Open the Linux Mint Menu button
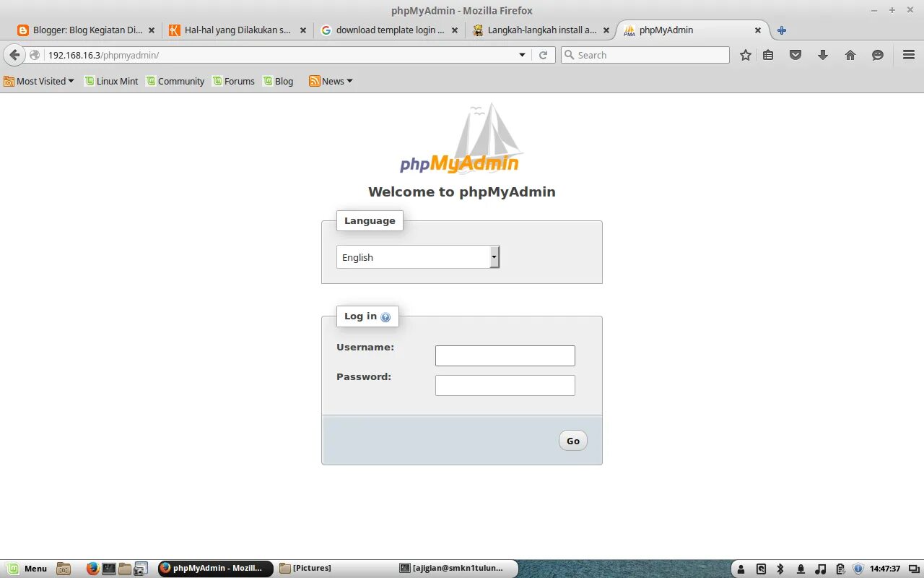 [x=27, y=569]
